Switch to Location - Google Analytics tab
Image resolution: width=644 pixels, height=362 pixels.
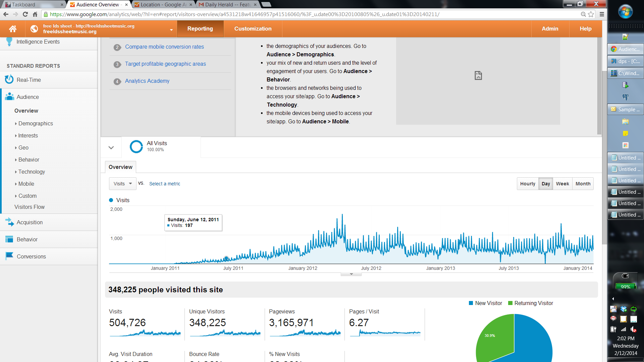coord(163,5)
